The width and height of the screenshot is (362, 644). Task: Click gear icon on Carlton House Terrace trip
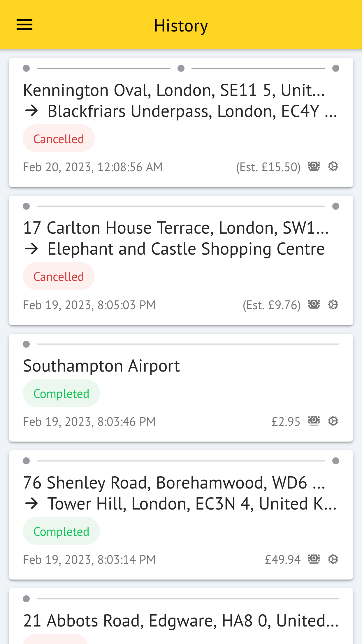click(x=333, y=304)
